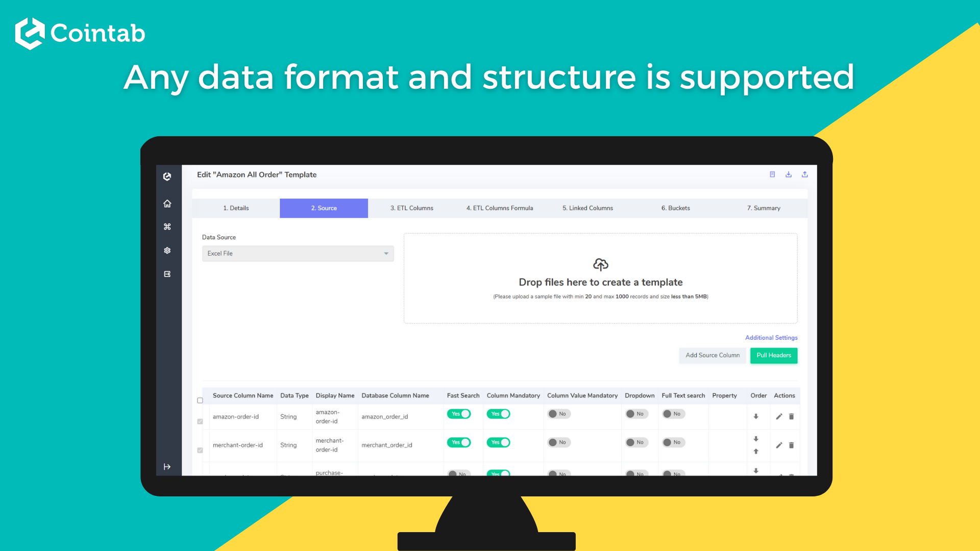Switch to Linked Columns tab
Screen dimensions: 980x551
click(587, 207)
